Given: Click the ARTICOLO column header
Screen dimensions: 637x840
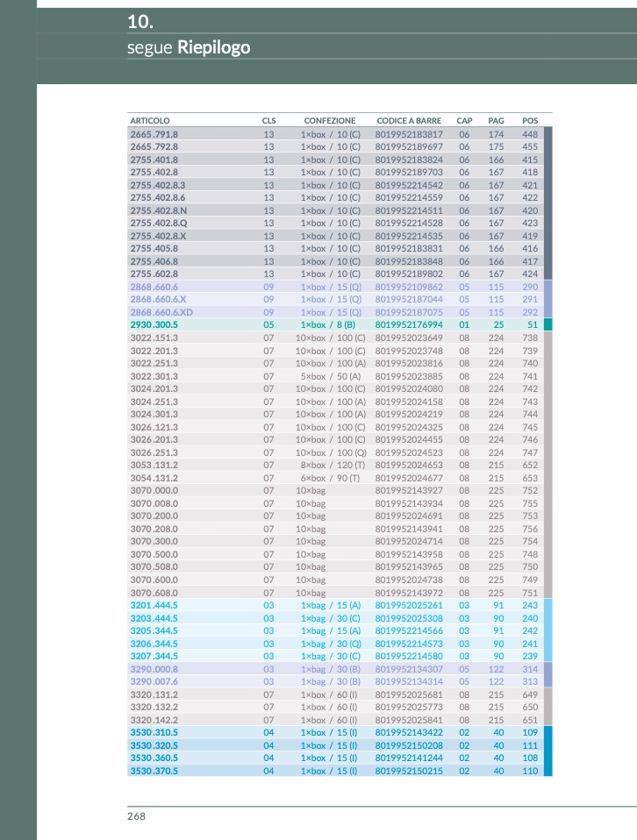Looking at the screenshot, I should coord(150,120).
